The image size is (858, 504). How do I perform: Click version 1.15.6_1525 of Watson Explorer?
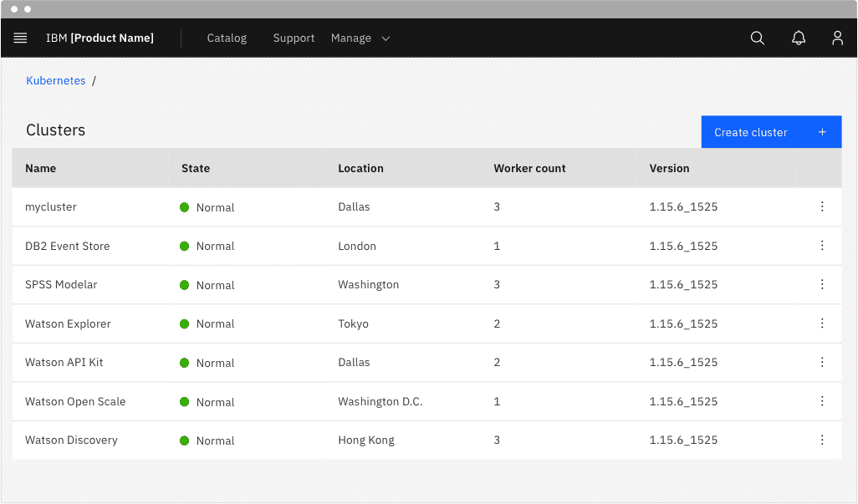point(683,323)
